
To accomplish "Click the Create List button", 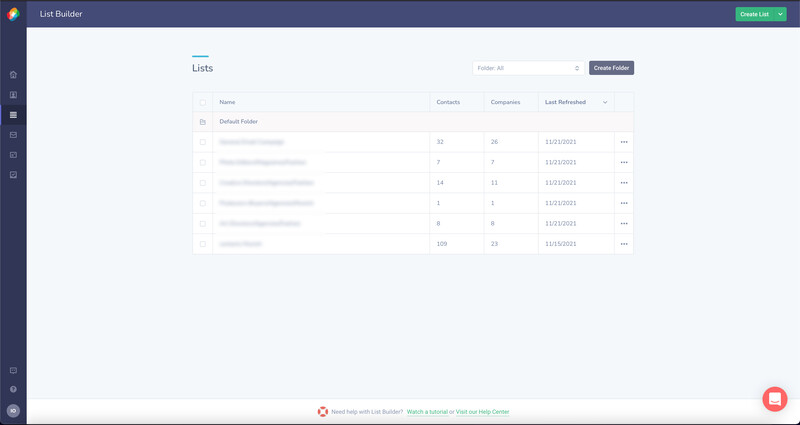I will pos(755,14).
